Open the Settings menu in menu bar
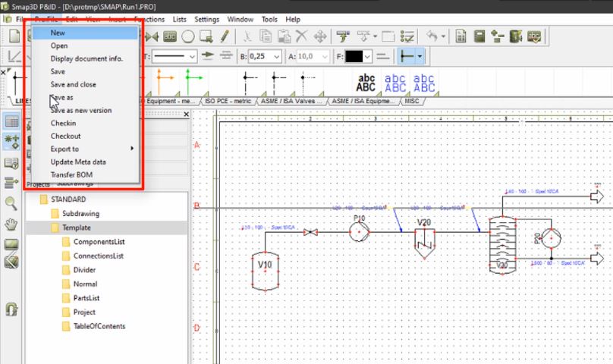This screenshot has height=364, width=613. [x=206, y=19]
